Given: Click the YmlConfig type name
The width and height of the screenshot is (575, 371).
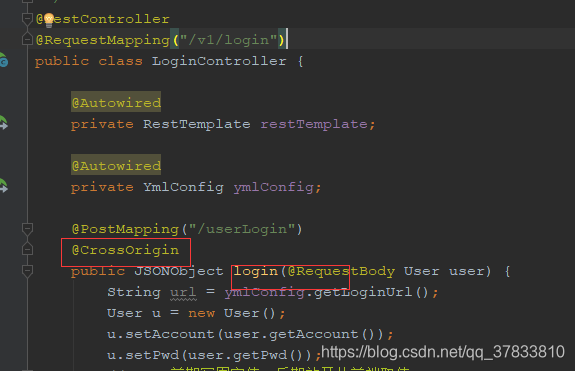Looking at the screenshot, I should 183,187.
